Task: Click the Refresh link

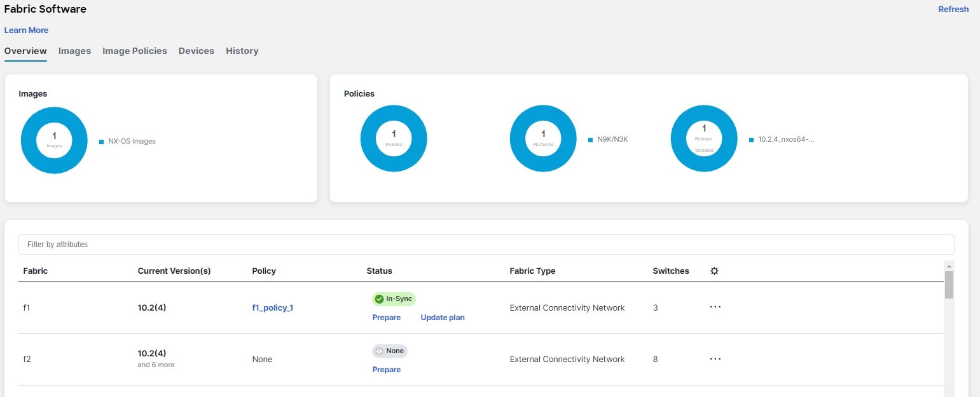Action: coord(953,10)
